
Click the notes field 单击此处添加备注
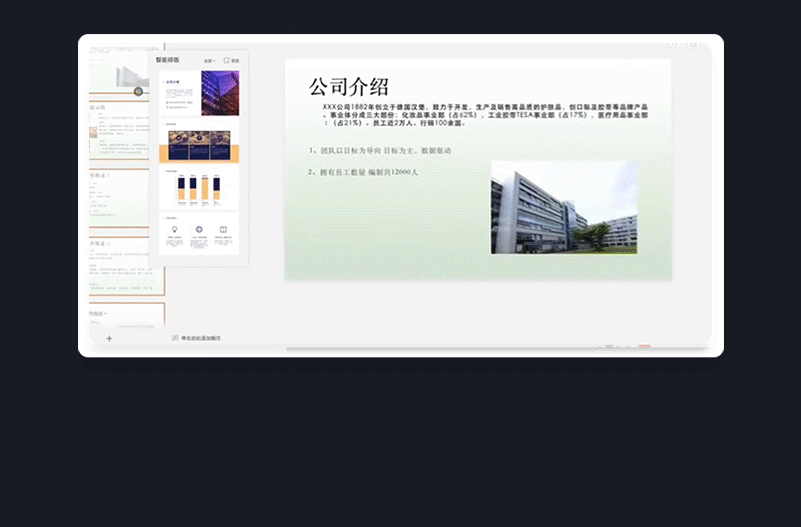pyautogui.click(x=201, y=338)
